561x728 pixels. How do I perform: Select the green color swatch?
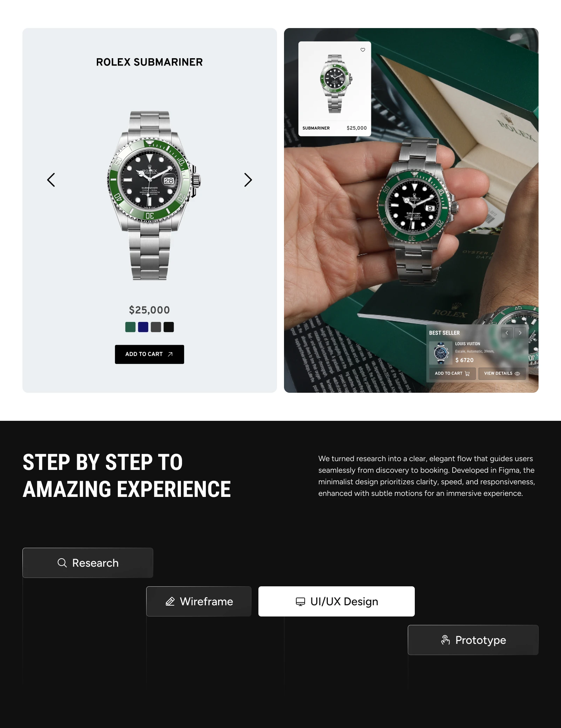(130, 327)
